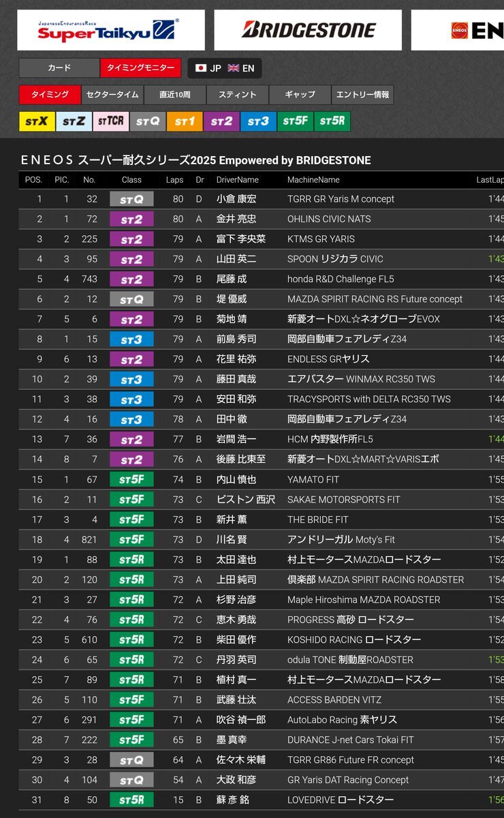
Task: Select machine SAKAE MOTORSPORTS FIT
Action: click(344, 499)
